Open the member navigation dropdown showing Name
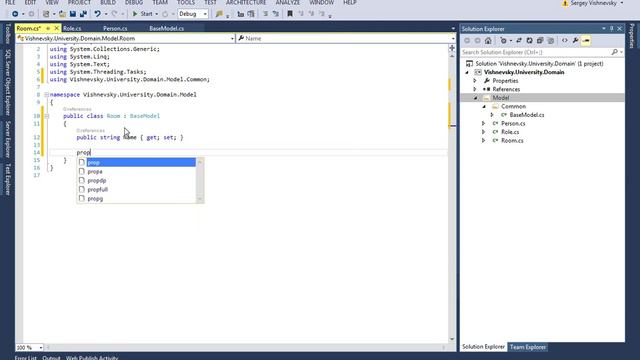This screenshot has height=360, width=640. click(x=346, y=38)
